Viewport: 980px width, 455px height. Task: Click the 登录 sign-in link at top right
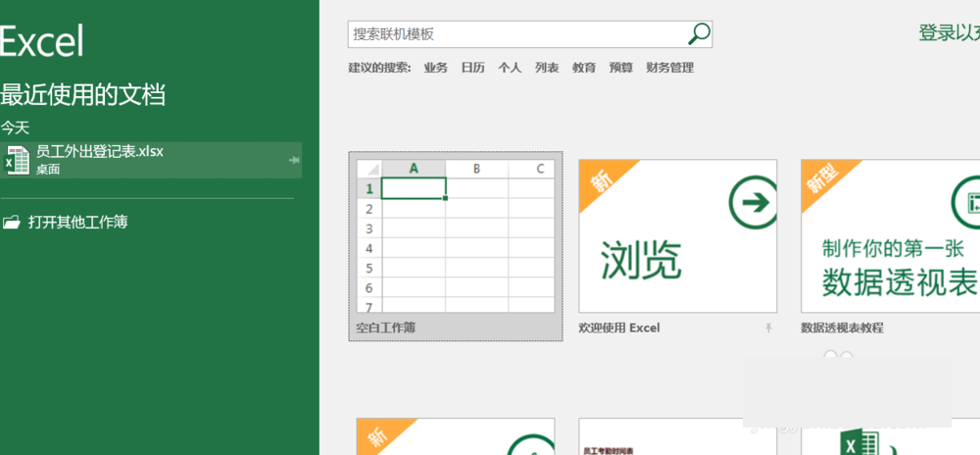(950, 33)
